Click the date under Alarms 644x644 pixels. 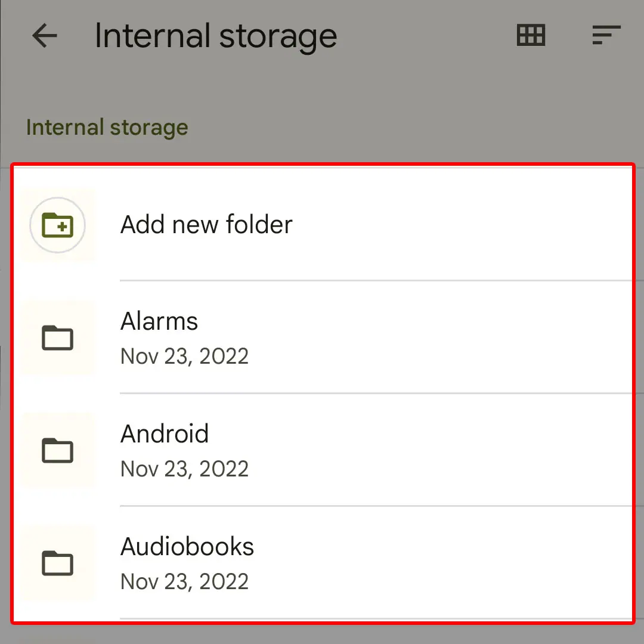tap(184, 357)
